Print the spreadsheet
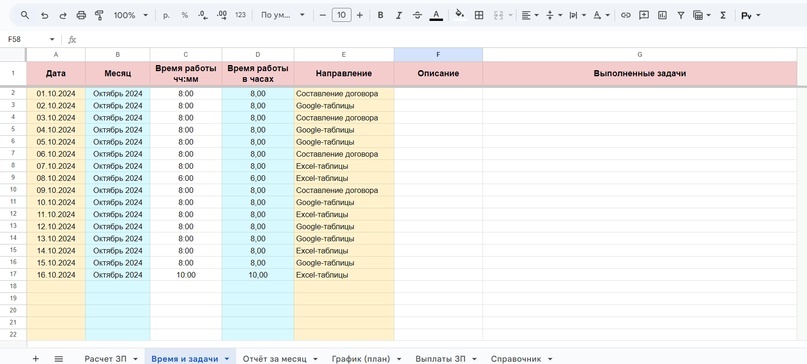This screenshot has height=364, width=807. 81,15
